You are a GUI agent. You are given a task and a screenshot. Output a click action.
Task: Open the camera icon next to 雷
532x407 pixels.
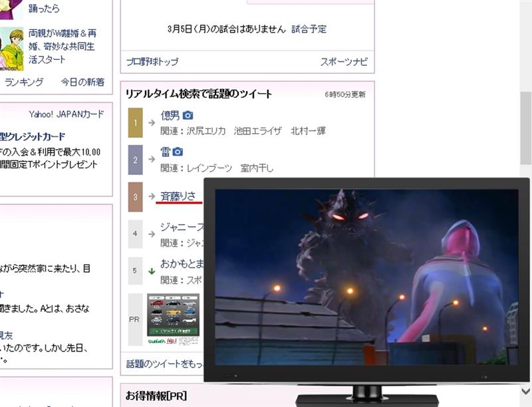(x=178, y=152)
